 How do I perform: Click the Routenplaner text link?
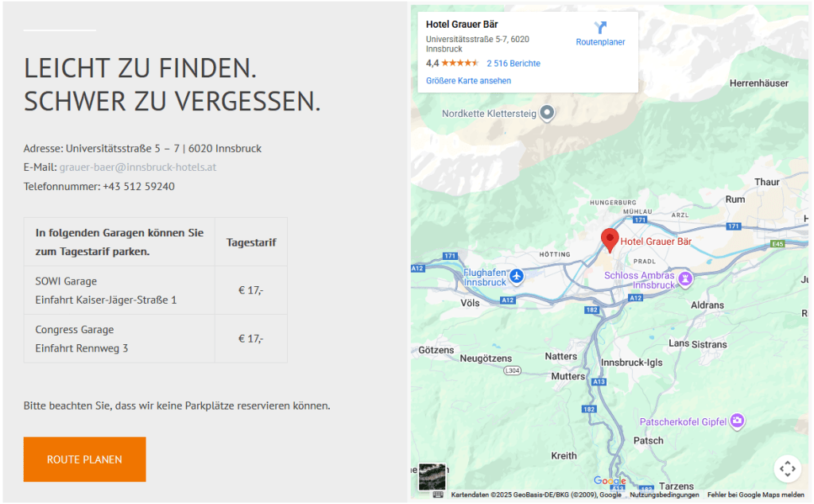[600, 43]
